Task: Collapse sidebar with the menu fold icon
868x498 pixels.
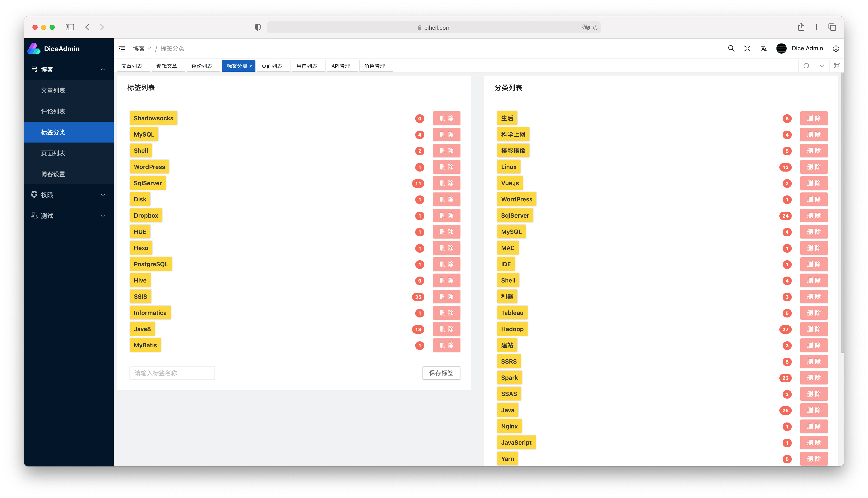Action: click(122, 49)
